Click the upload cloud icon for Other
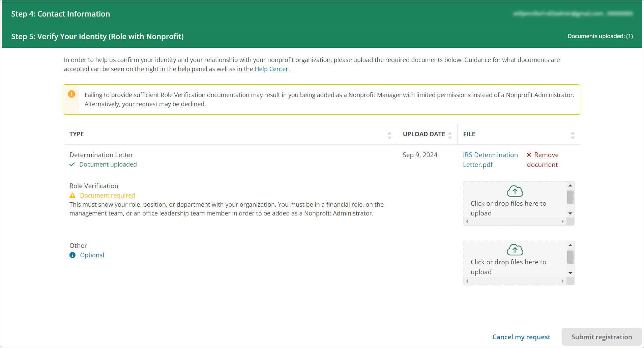The height and width of the screenshot is (348, 644). coord(515,250)
